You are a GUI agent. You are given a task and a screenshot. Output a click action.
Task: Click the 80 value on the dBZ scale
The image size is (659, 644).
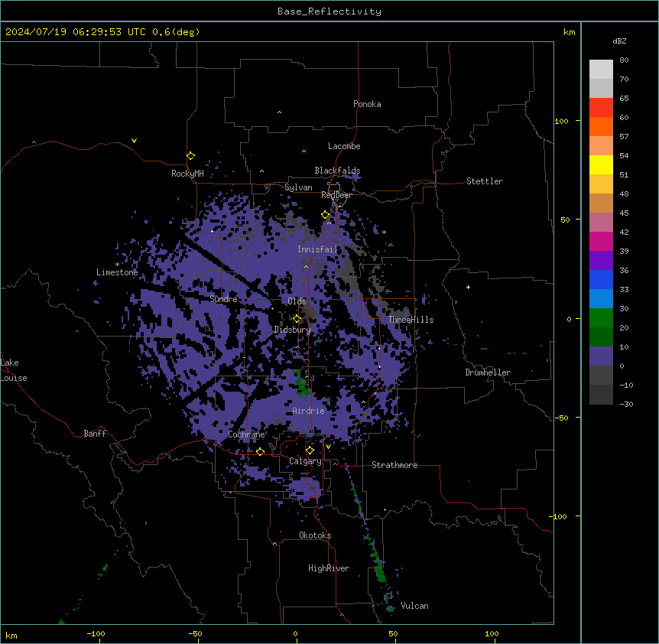pyautogui.click(x=624, y=60)
